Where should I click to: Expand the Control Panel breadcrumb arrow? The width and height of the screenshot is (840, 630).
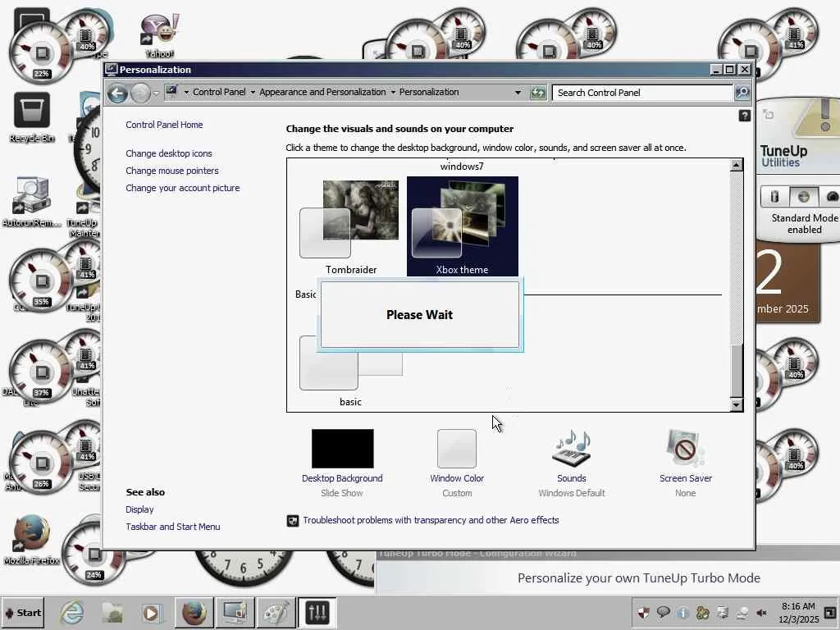tap(253, 92)
